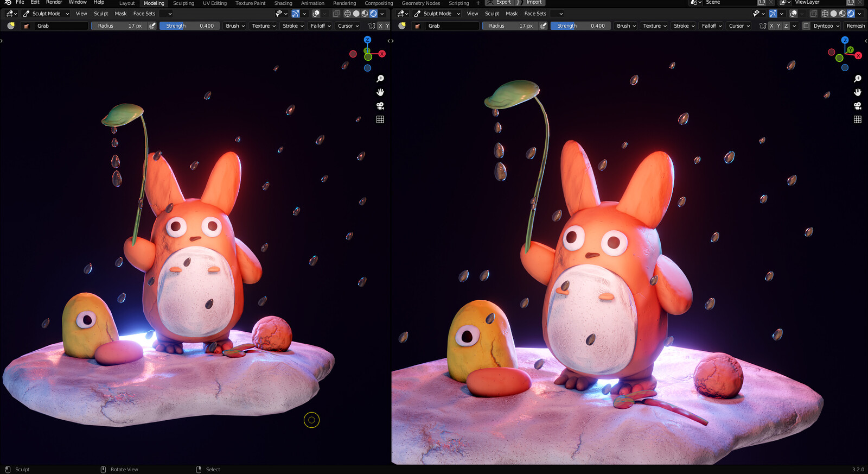Image resolution: width=868 pixels, height=474 pixels.
Task: Click zoom gizmo icon in right viewport
Action: click(858, 79)
